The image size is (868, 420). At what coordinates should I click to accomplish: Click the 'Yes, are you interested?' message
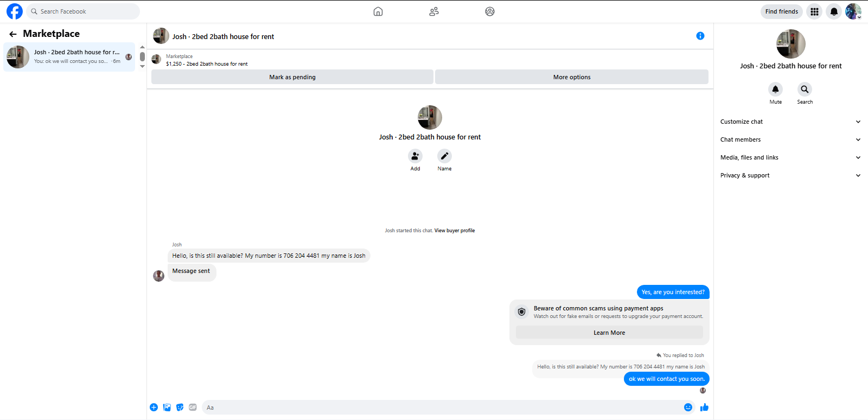point(673,292)
